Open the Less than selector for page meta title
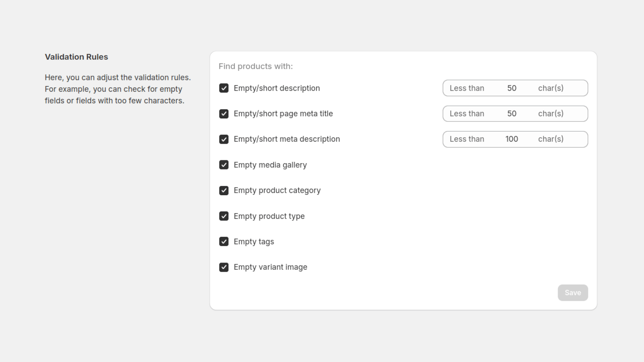Viewport: 644px width, 362px height. click(x=467, y=113)
